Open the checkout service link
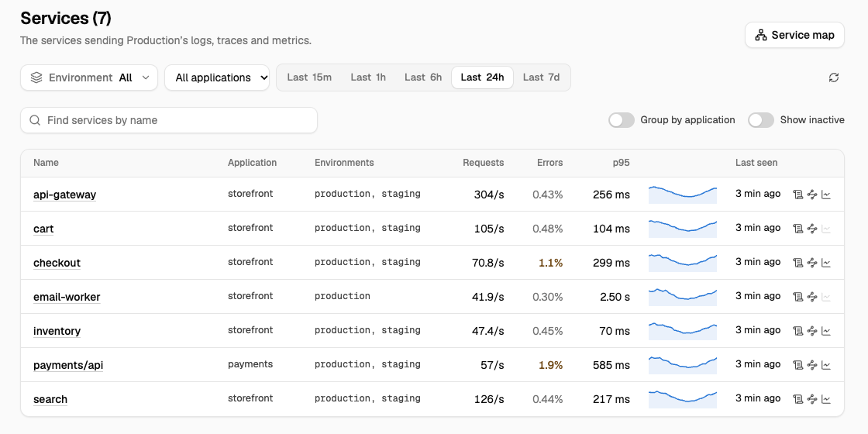Screen dimensions: 868x434 click(57, 263)
